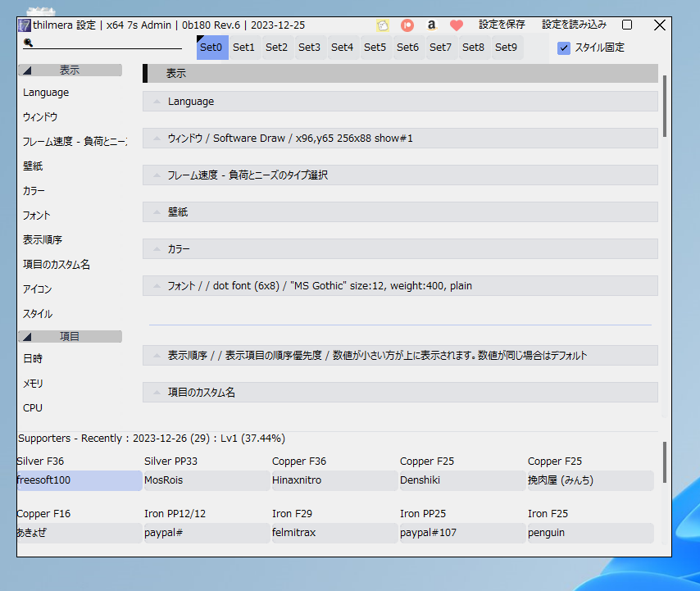Click supporter あきよぜ
The height and width of the screenshot is (591, 700).
point(80,533)
